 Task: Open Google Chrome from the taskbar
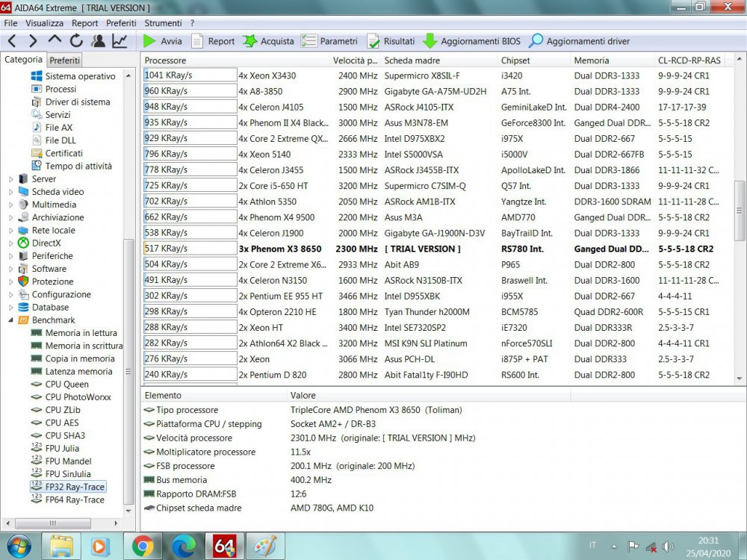(x=142, y=545)
